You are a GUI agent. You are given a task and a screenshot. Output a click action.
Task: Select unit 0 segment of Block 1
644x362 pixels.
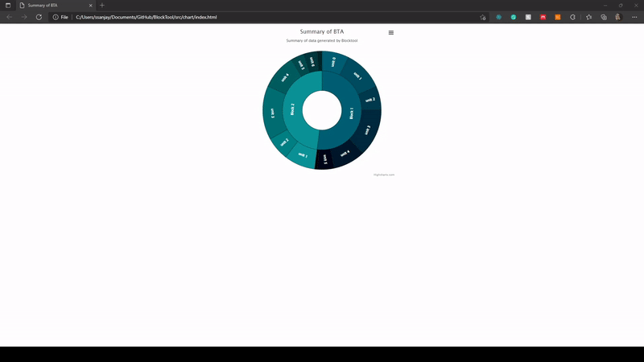tap(334, 62)
